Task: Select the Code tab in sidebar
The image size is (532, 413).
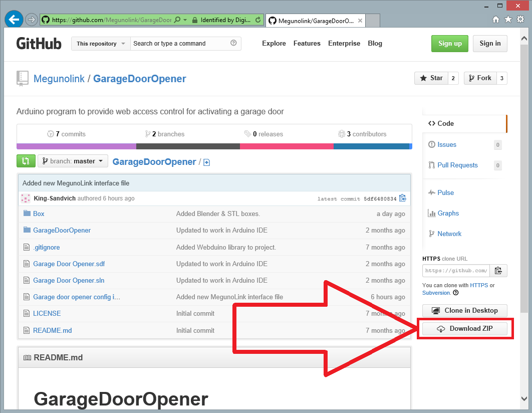Action: [x=464, y=123]
